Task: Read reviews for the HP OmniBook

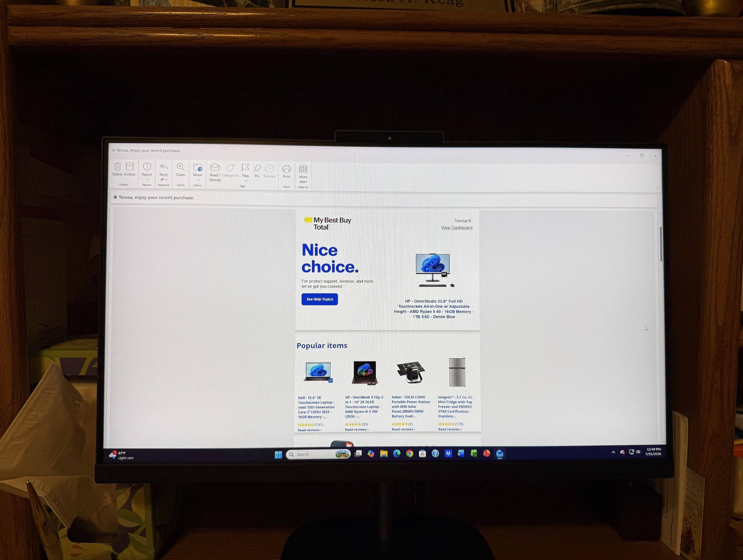Action: pos(356,430)
